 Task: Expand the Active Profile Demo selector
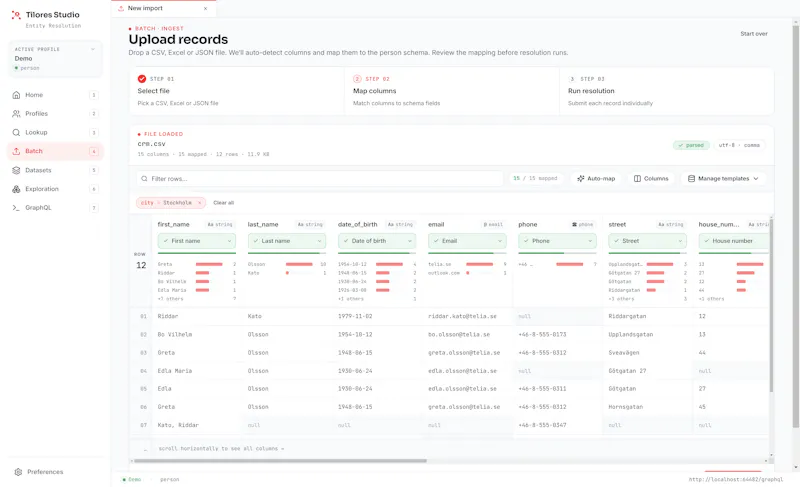[56, 59]
